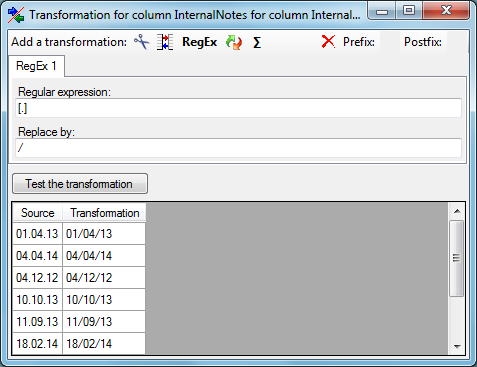The height and width of the screenshot is (367, 477).
Task: Add a cut transformation with scissors icon
Action: 142,42
